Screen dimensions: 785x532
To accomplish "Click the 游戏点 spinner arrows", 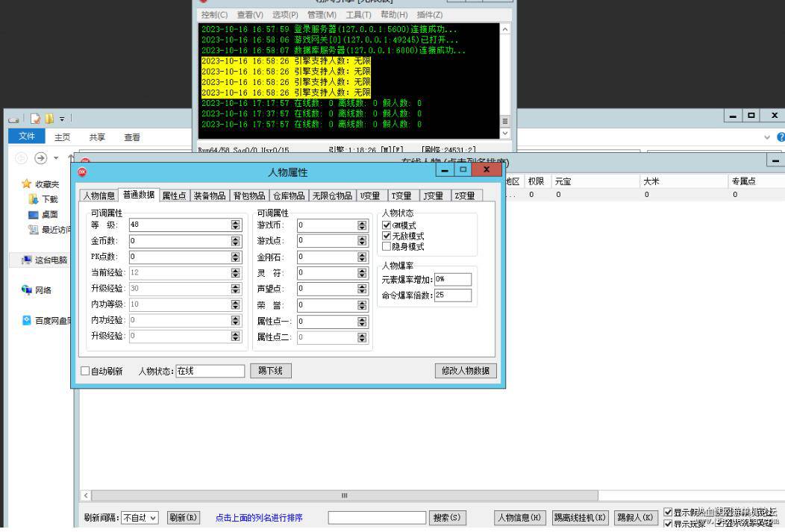I will pyautogui.click(x=362, y=241).
